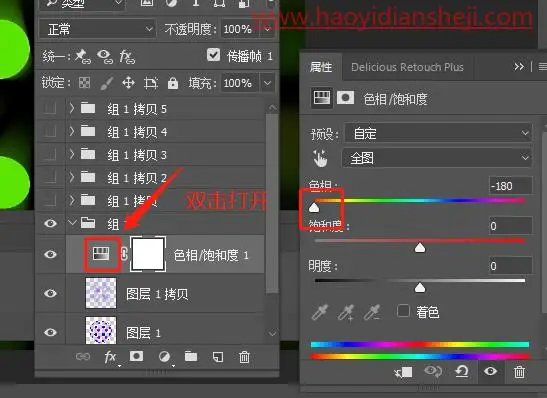This screenshot has width=547, height=398.
Task: Click the link layers icon at the bottom of the Layers panel
Action: tap(83, 356)
